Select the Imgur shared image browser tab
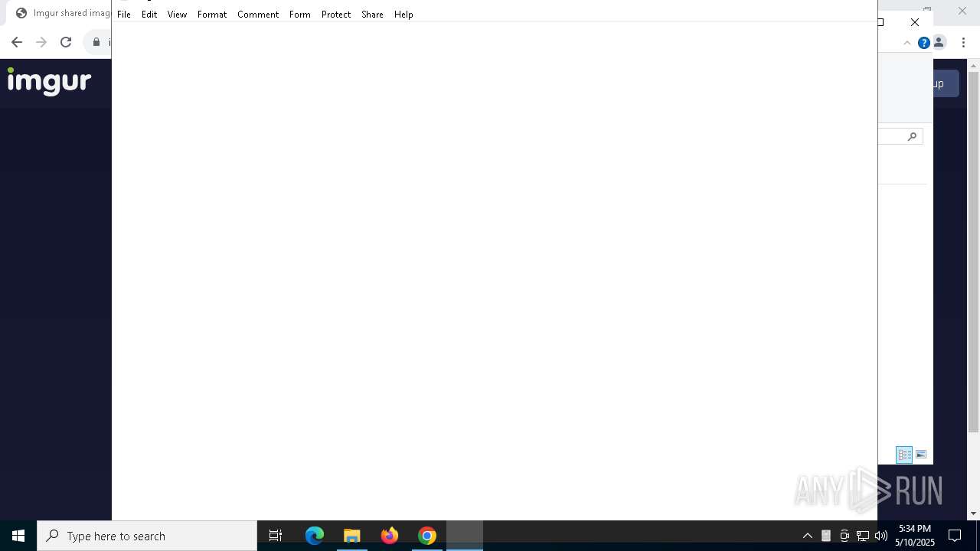The width and height of the screenshot is (980, 551). coord(63,13)
